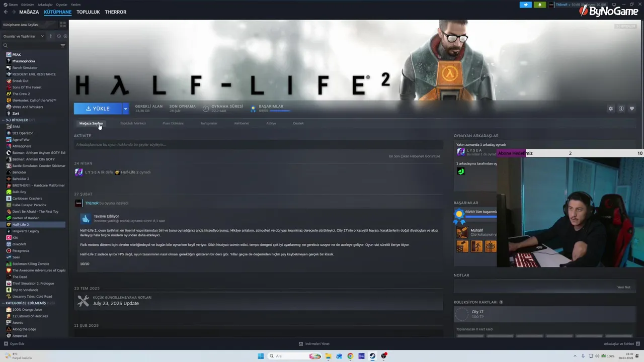The height and width of the screenshot is (362, 644).
Task: Open the Mağaza Sayfası link
Action: click(91, 123)
